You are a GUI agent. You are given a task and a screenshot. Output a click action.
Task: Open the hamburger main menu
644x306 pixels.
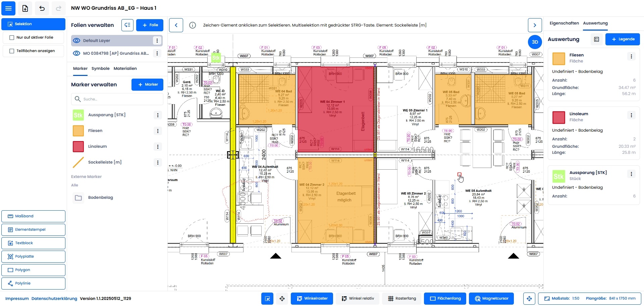click(x=8, y=8)
